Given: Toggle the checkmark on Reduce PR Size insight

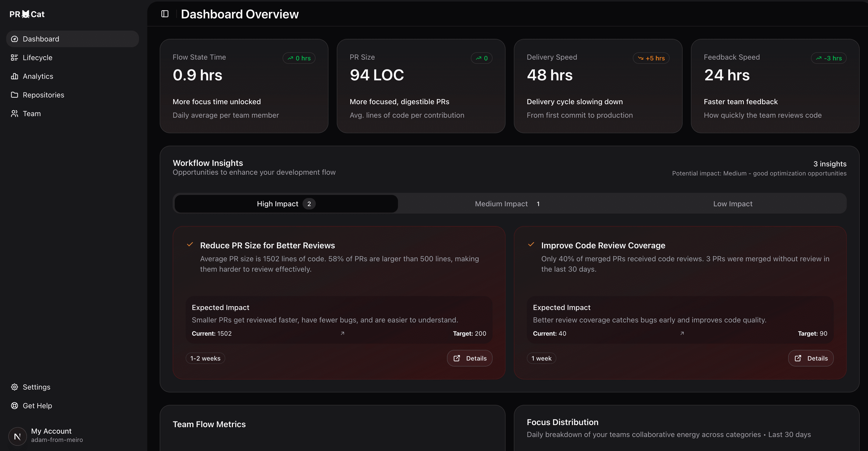Looking at the screenshot, I should (x=190, y=244).
